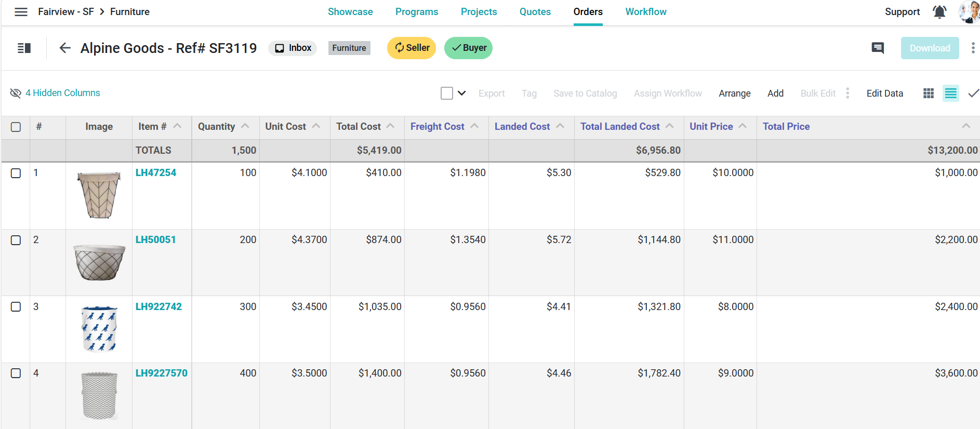
Task: Open the Workflow tab
Action: pos(645,12)
